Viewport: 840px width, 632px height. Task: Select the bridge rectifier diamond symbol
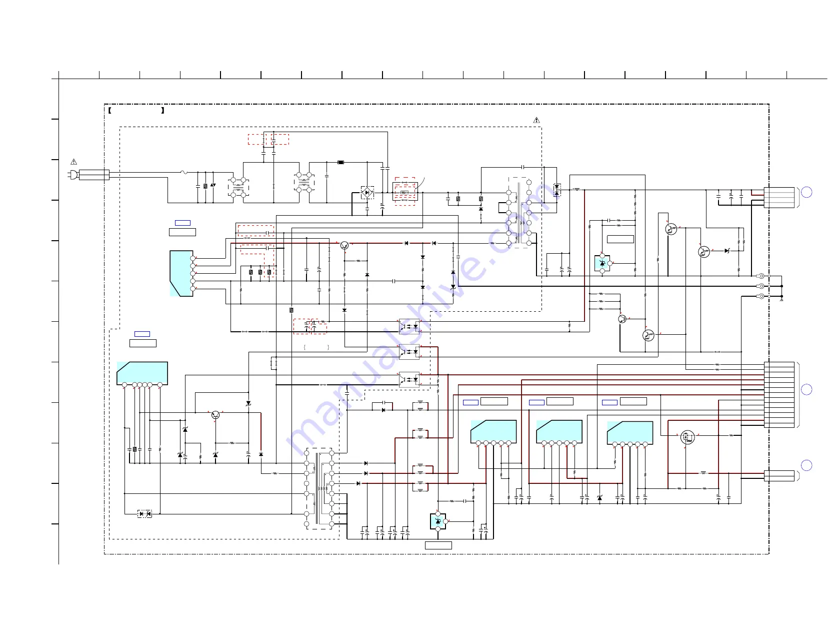click(367, 192)
